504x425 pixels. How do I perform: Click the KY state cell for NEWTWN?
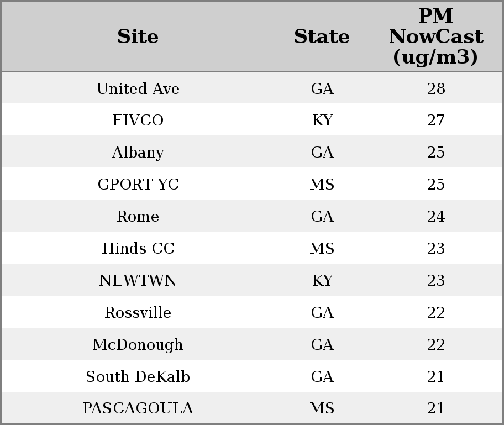point(322,281)
